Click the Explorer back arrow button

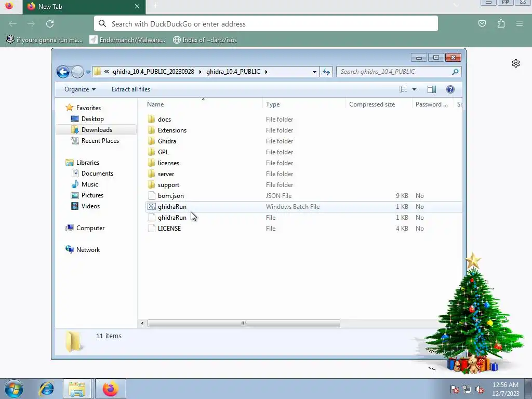click(63, 72)
